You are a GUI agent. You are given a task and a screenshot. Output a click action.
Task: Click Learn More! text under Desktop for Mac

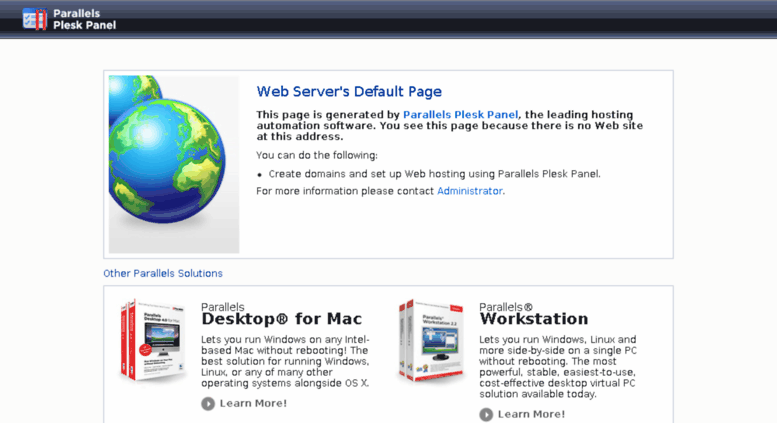click(x=253, y=403)
